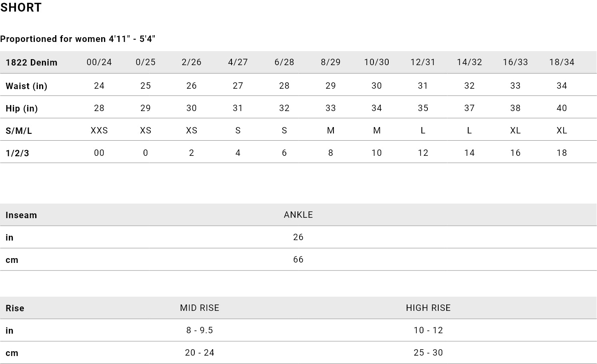Select the ANKLE inseam column header
This screenshot has height=364, width=597.
[x=298, y=215]
